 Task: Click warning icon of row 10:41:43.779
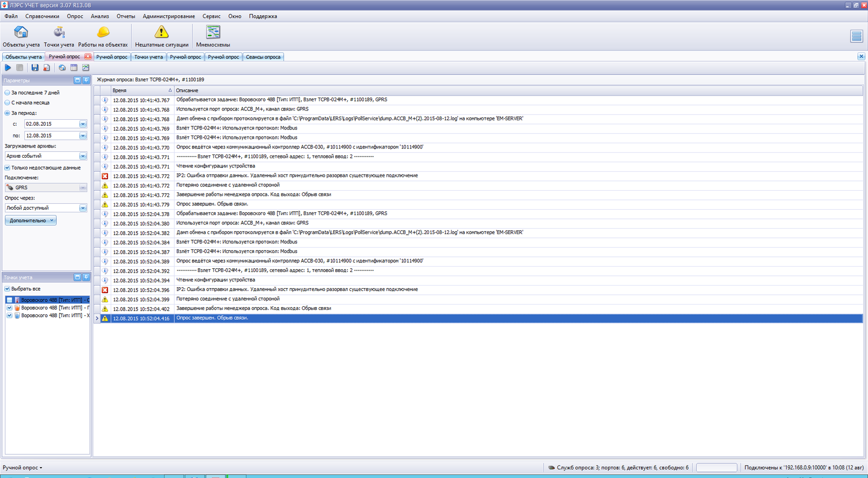tap(105, 204)
